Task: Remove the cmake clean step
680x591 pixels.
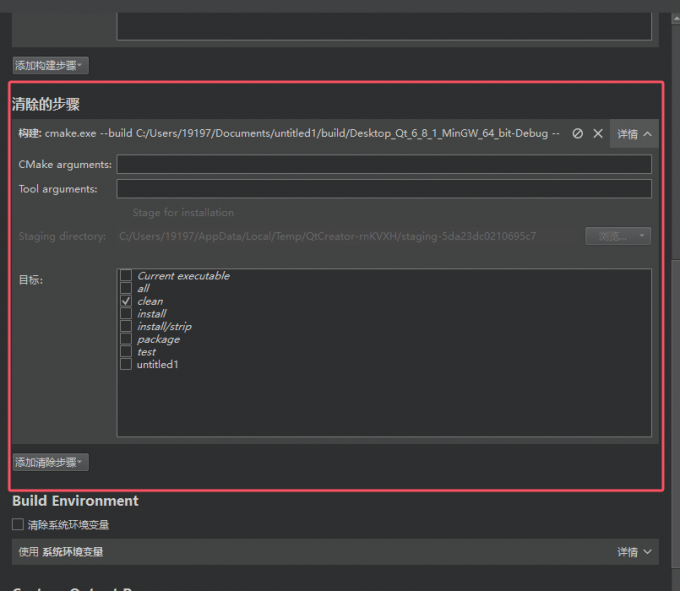Action: point(598,133)
